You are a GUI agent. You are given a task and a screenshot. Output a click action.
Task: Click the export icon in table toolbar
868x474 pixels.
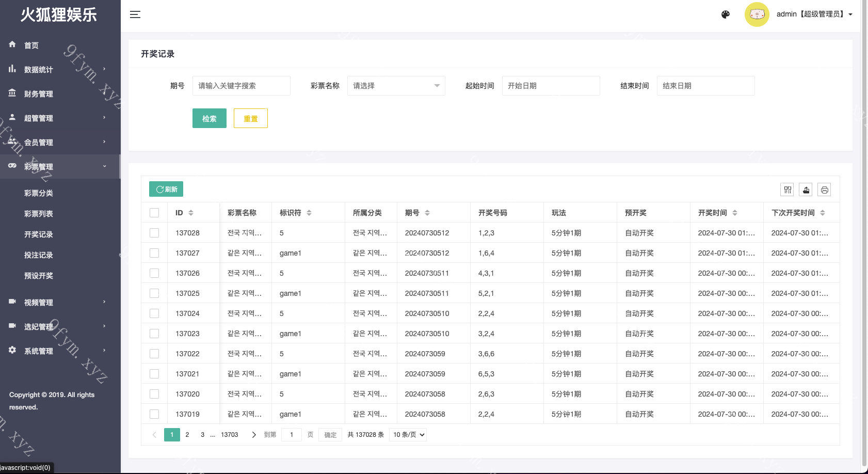(806, 190)
